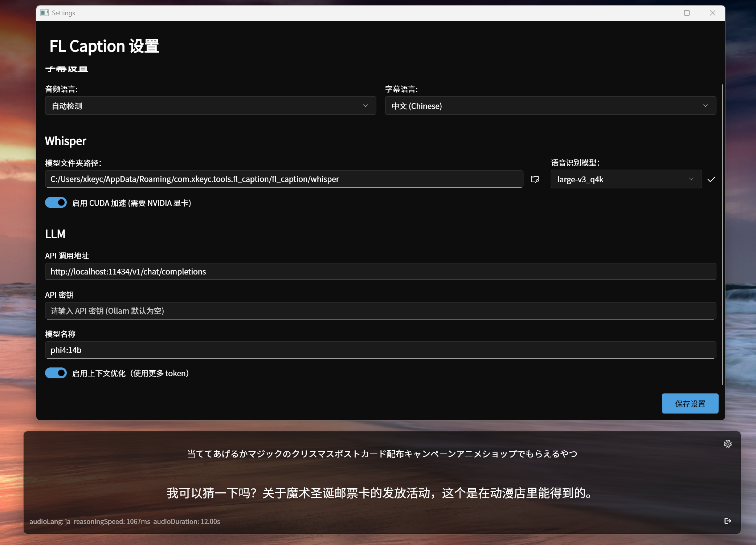Click the translated Chinese caption text
This screenshot has height=545, width=756.
click(x=380, y=493)
